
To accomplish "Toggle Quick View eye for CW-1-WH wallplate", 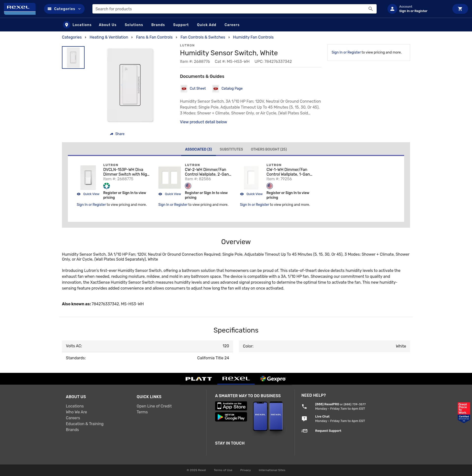I will point(242,194).
